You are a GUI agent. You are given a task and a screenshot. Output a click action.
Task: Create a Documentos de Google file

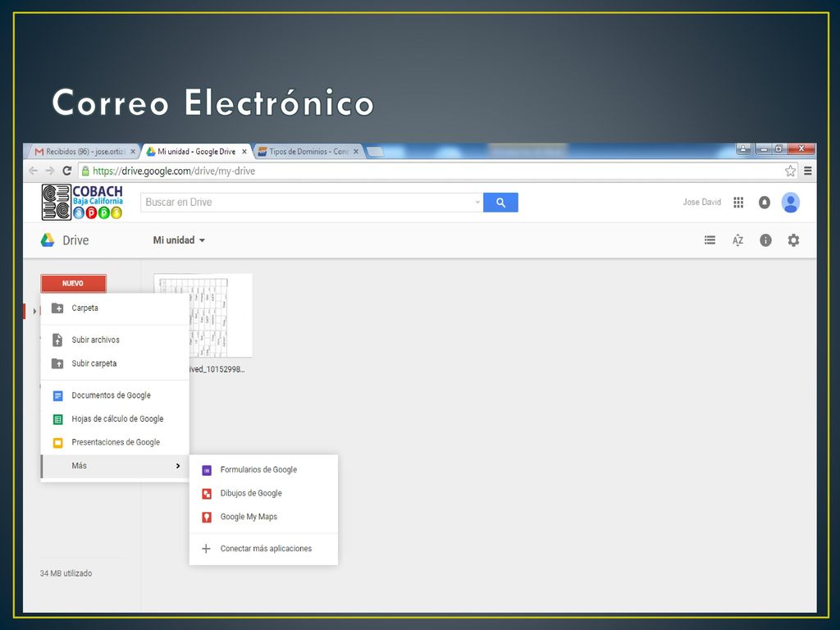115,395
